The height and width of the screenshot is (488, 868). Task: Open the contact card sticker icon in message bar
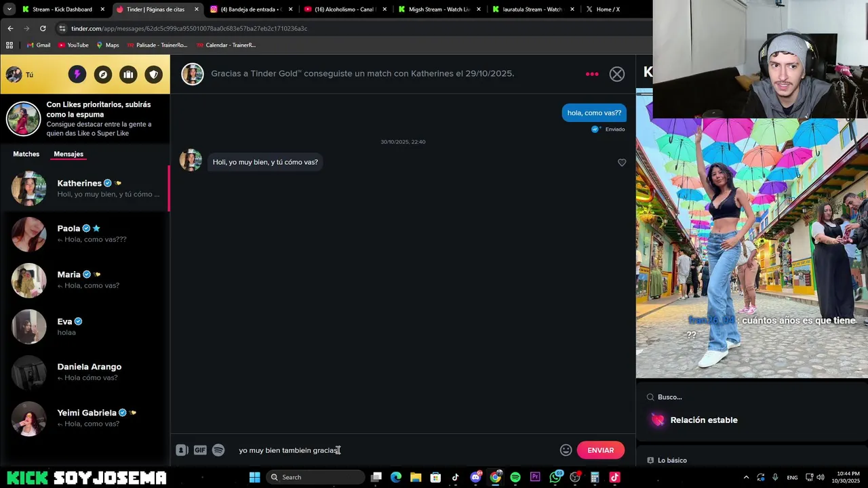pos(182,450)
